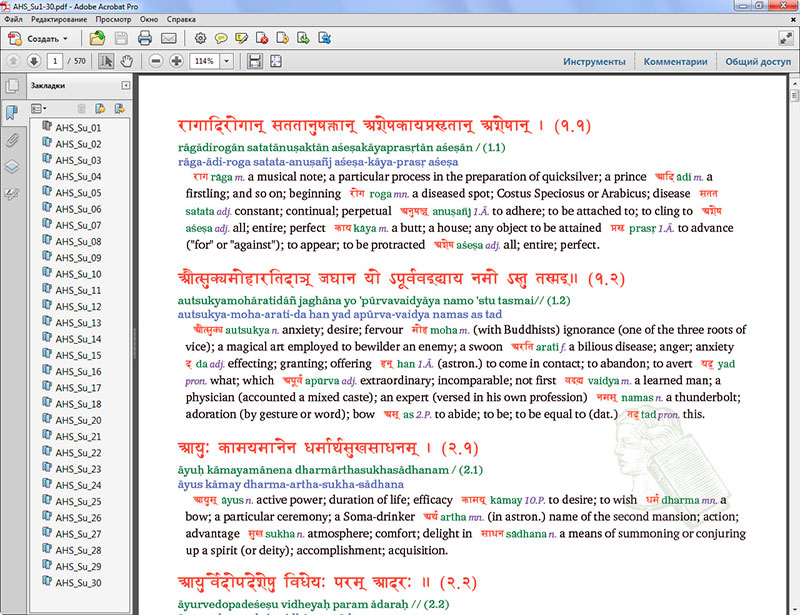
Task: Toggle the Page Thumbnails panel
Action: [x=12, y=86]
